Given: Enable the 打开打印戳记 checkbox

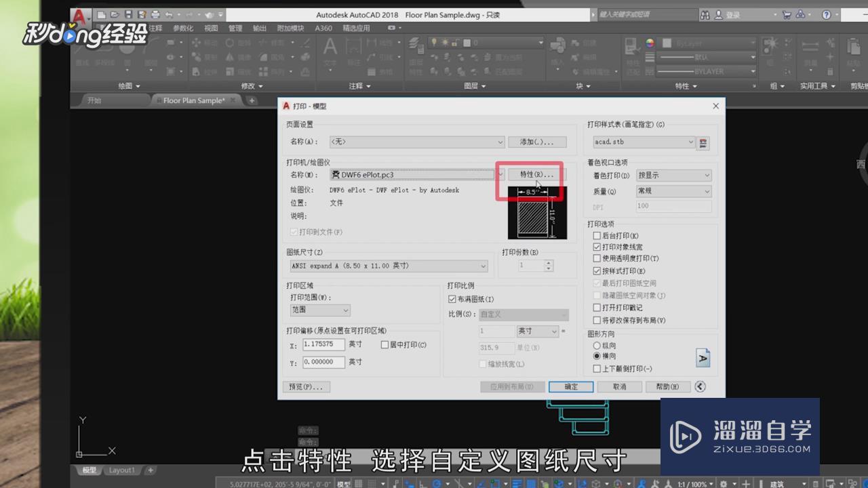Looking at the screenshot, I should click(x=597, y=308).
